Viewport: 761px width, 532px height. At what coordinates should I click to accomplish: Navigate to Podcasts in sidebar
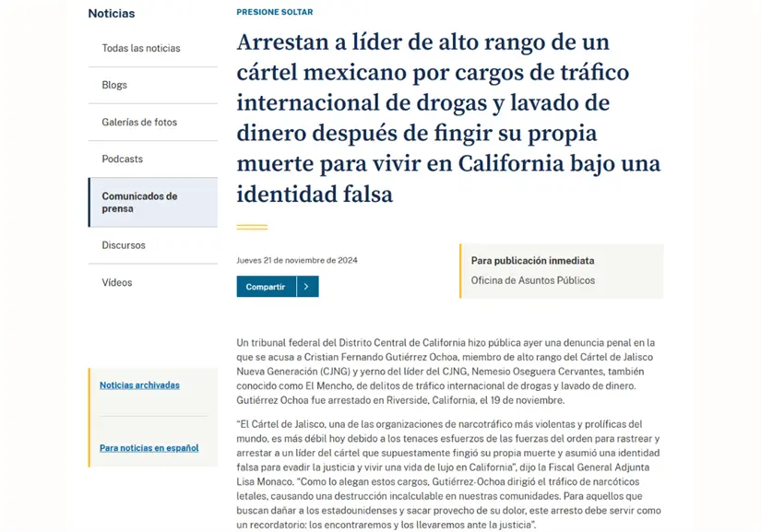tap(122, 159)
